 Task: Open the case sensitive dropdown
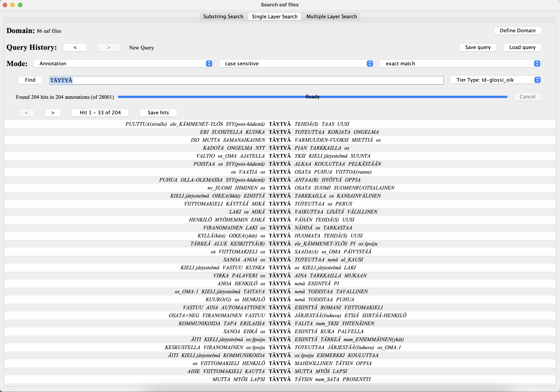(296, 64)
